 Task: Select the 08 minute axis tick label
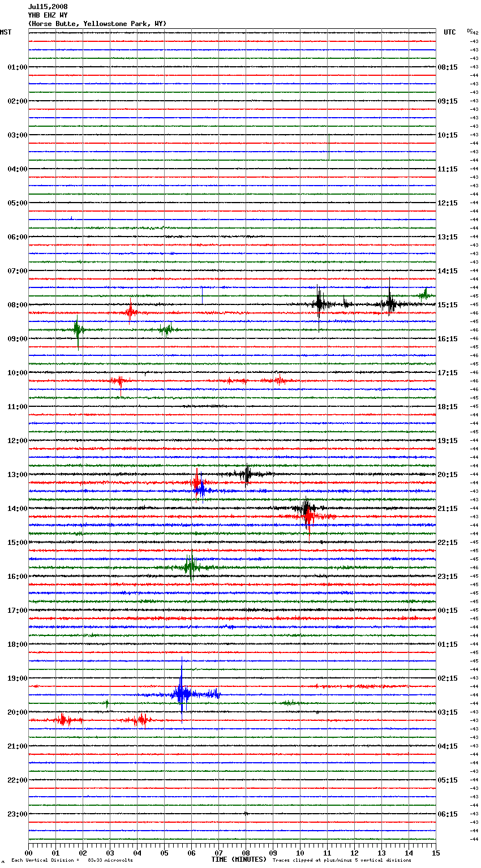[246, 853]
